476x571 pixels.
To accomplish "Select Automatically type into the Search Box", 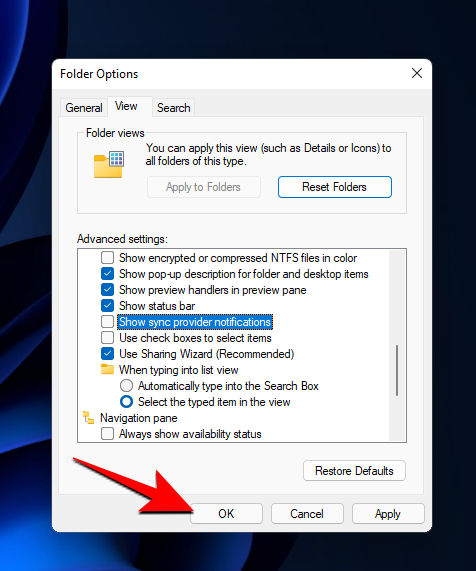I will click(126, 386).
